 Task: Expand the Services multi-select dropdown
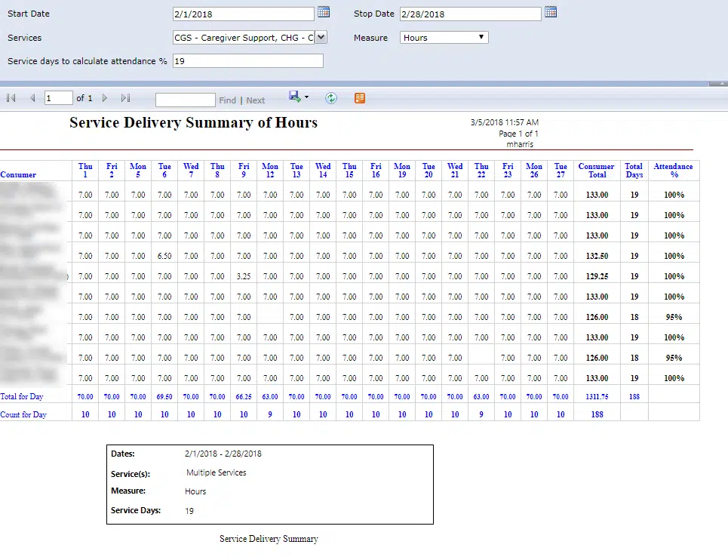tap(321, 37)
